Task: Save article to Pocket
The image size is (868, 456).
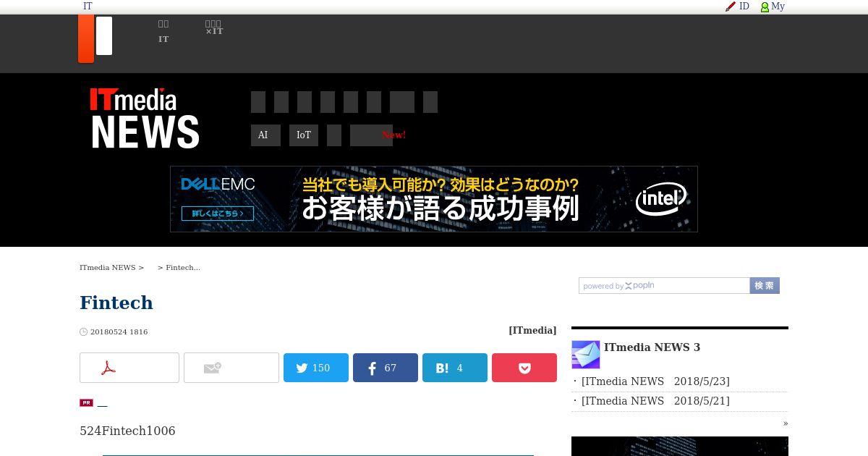Action: coord(524,368)
